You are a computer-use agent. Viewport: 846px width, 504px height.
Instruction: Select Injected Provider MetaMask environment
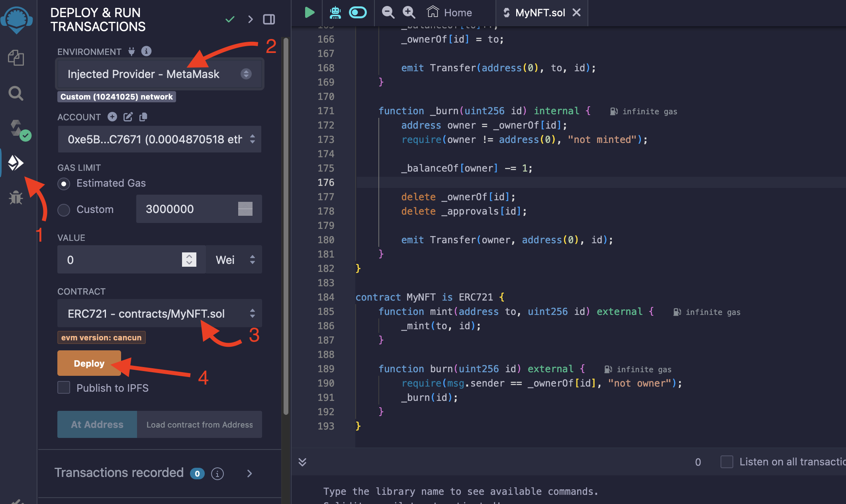point(159,74)
